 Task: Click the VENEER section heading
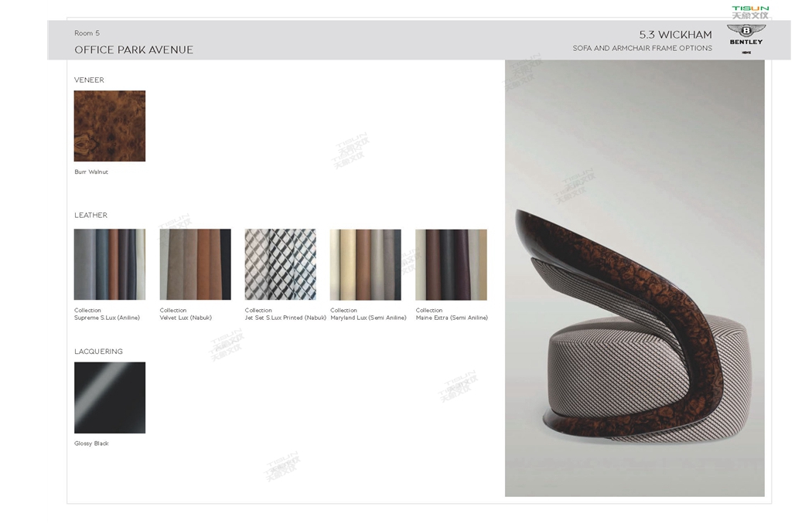coord(89,80)
